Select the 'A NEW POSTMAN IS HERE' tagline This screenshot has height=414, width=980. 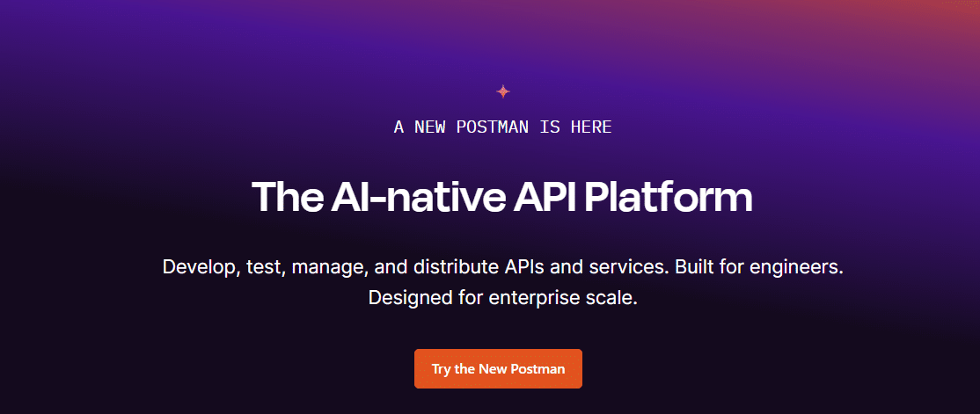point(502,127)
